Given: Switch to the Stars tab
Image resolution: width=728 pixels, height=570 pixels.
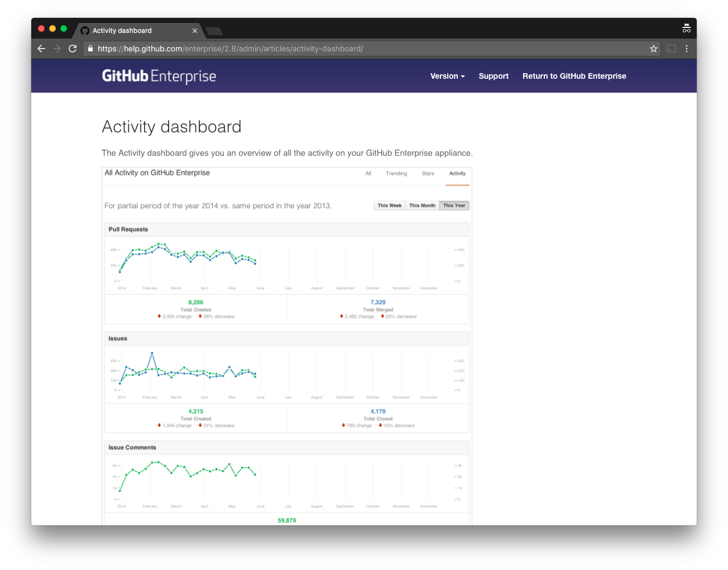Looking at the screenshot, I should [428, 174].
